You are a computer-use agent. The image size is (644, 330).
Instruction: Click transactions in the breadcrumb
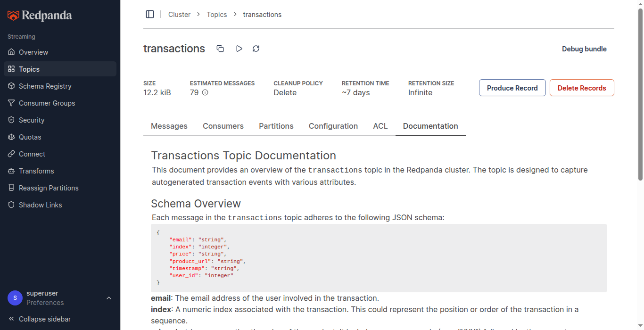coord(262,15)
